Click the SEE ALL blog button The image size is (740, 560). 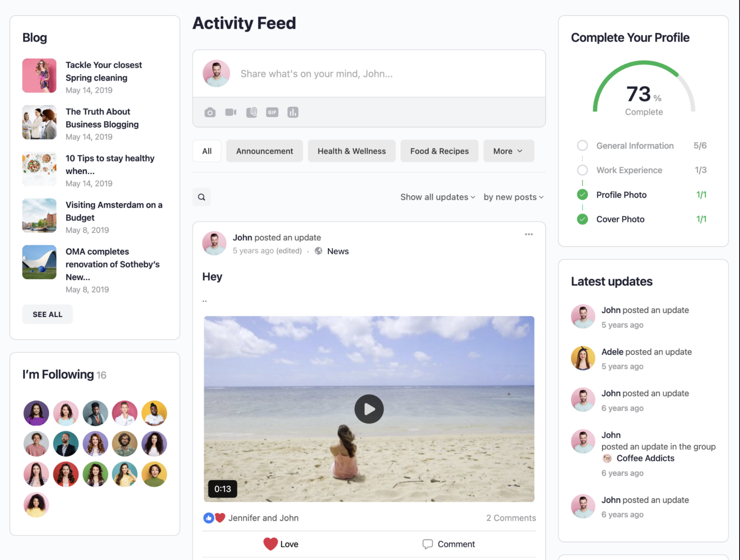[x=47, y=314]
